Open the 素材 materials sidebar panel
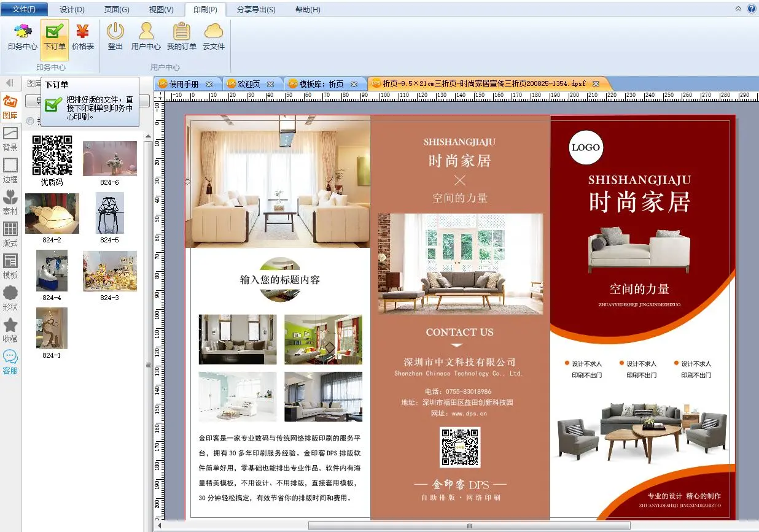 (x=10, y=202)
